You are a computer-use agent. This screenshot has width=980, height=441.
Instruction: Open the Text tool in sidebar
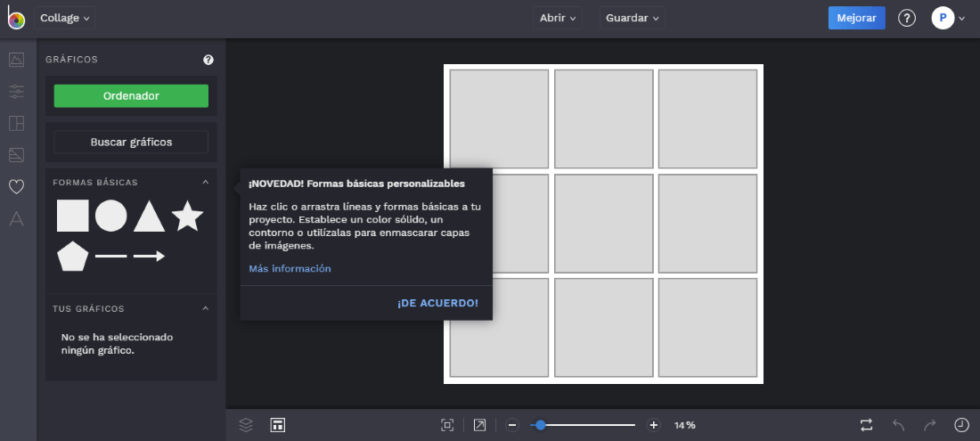point(16,218)
